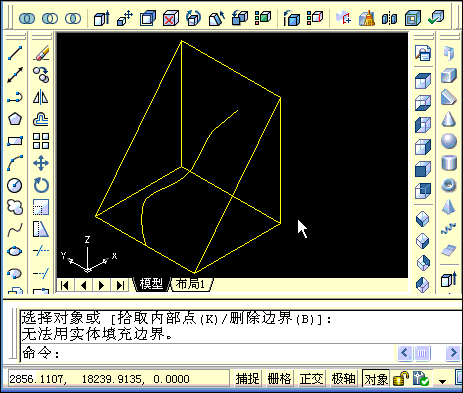The image size is (463, 393).
Task: Select the Copy objects tool
Action: 41,75
